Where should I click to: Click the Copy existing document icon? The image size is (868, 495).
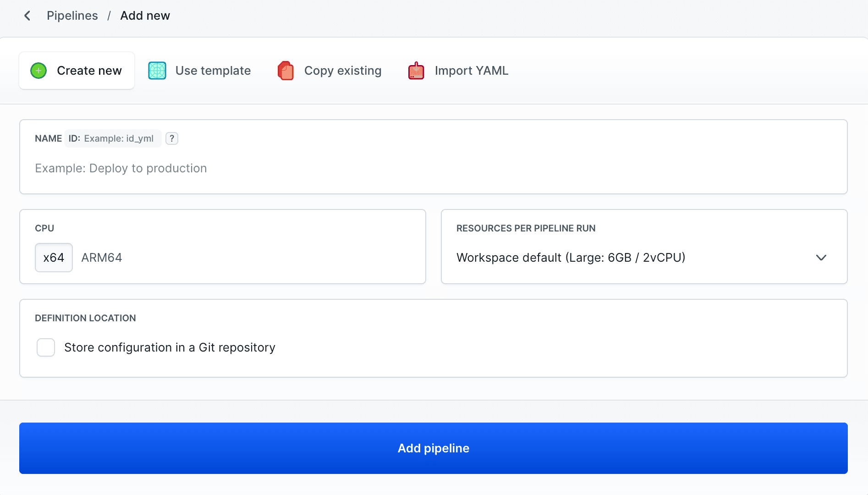pyautogui.click(x=285, y=70)
